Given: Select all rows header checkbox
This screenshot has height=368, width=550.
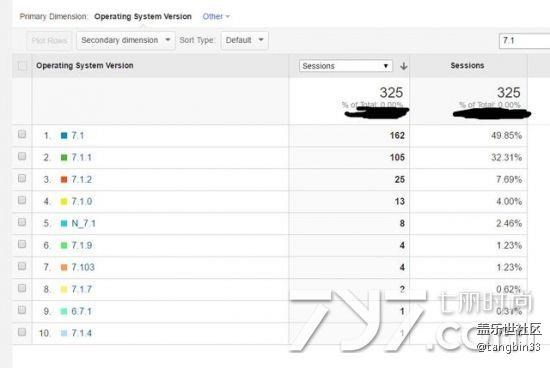Looking at the screenshot, I should 22,66.
